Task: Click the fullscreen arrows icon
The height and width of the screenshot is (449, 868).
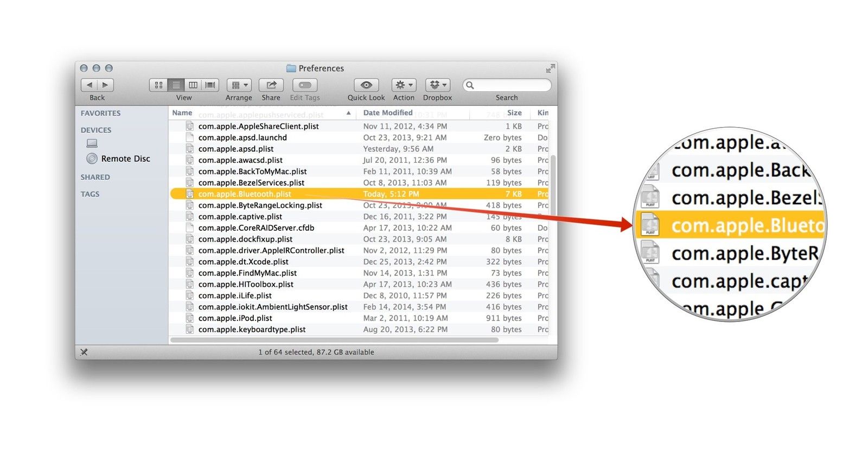Action: point(550,68)
